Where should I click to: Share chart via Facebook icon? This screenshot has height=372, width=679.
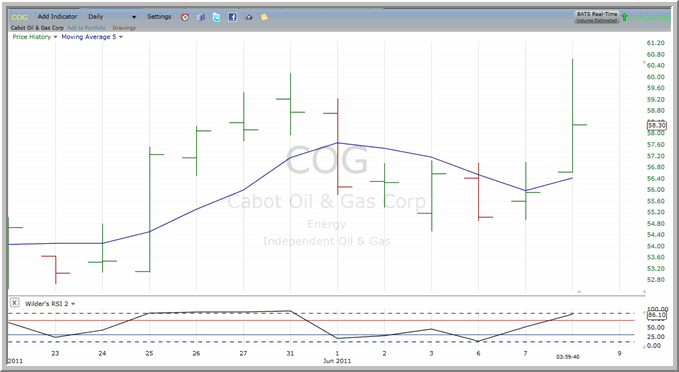[x=233, y=17]
